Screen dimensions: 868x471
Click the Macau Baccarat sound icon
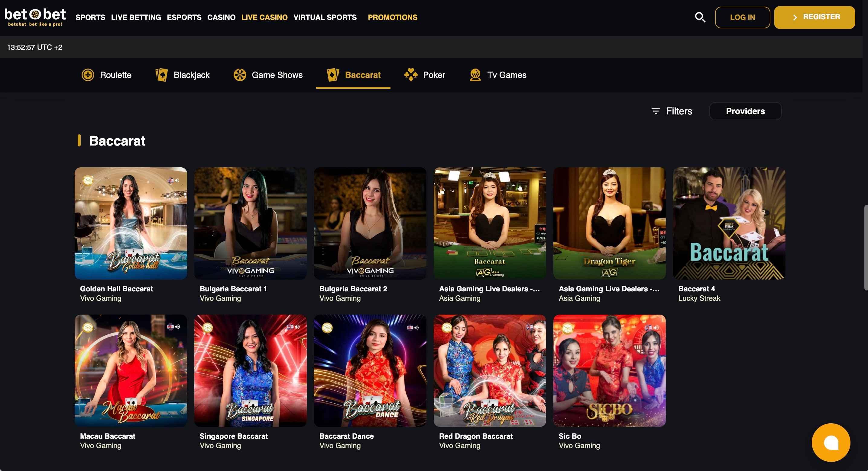coord(178,327)
